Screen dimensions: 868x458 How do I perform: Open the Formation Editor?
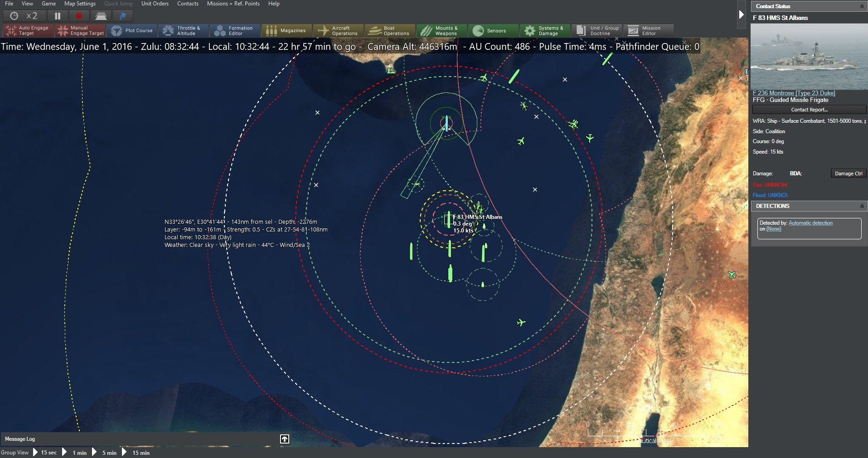(235, 30)
